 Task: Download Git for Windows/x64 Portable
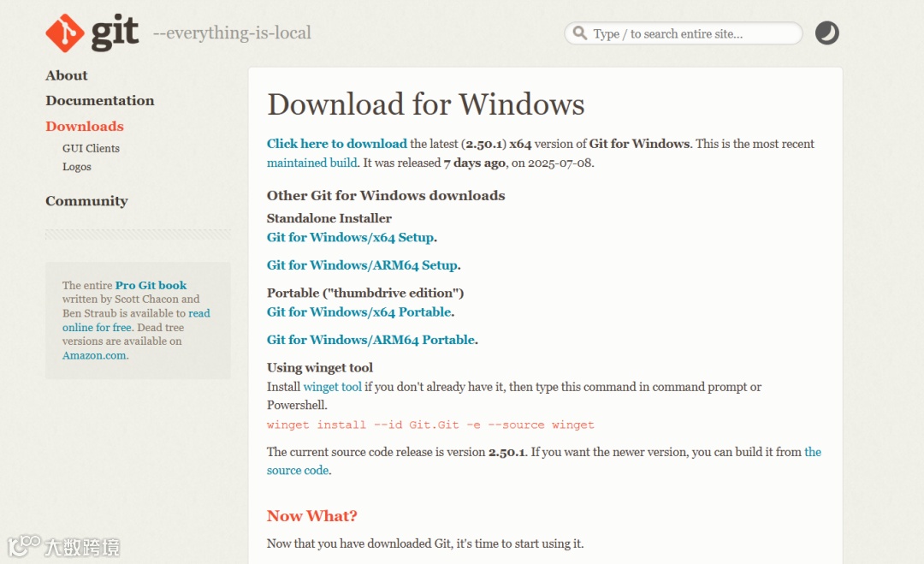click(x=358, y=312)
